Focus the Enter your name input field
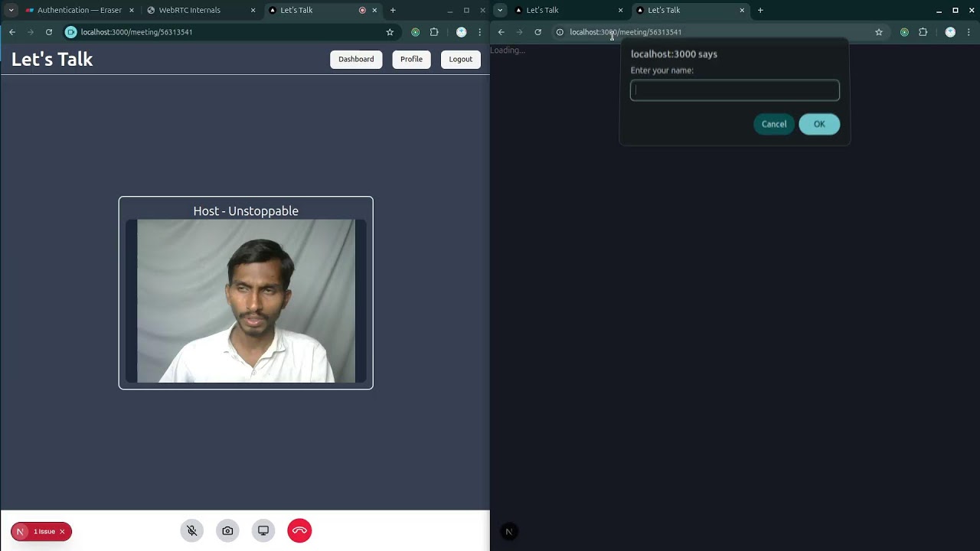The width and height of the screenshot is (980, 551). (735, 90)
